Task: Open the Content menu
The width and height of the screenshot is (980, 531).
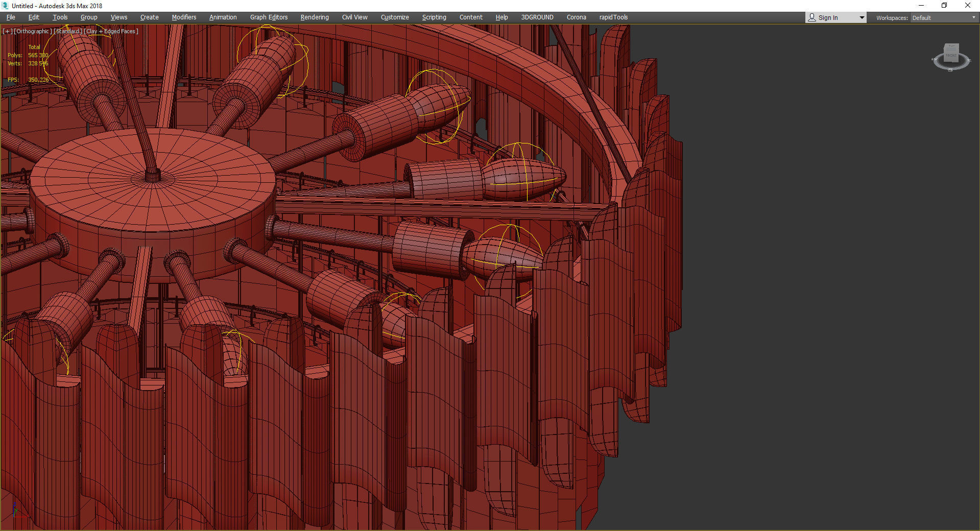Action: 471,17
